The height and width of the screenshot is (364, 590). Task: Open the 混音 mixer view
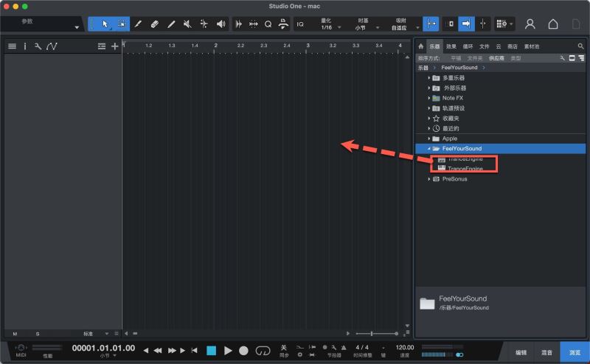tap(547, 351)
